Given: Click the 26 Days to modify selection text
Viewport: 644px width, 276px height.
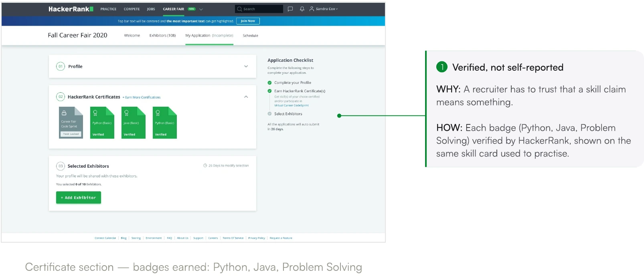Looking at the screenshot, I should 229,166.
